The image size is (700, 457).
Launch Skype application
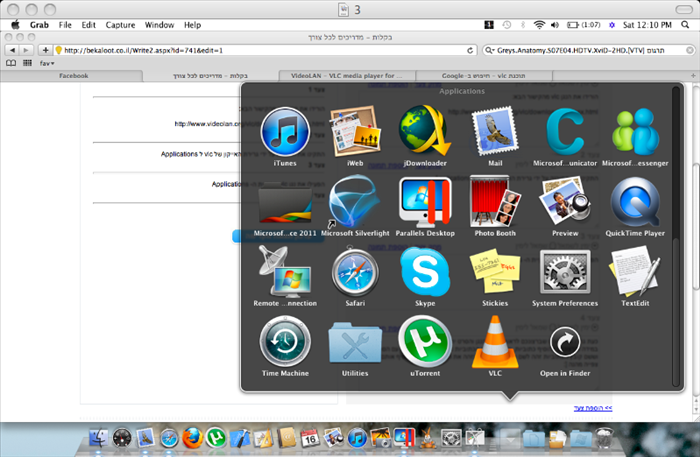[425, 271]
